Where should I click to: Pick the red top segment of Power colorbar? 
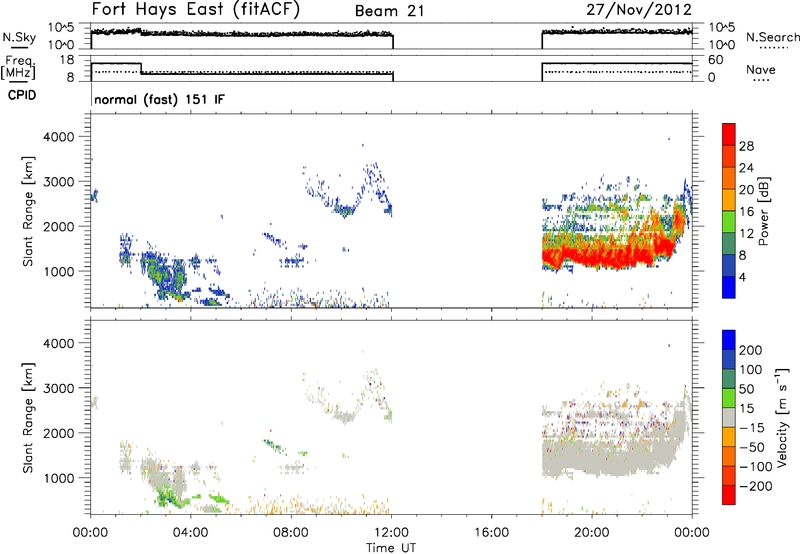729,134
